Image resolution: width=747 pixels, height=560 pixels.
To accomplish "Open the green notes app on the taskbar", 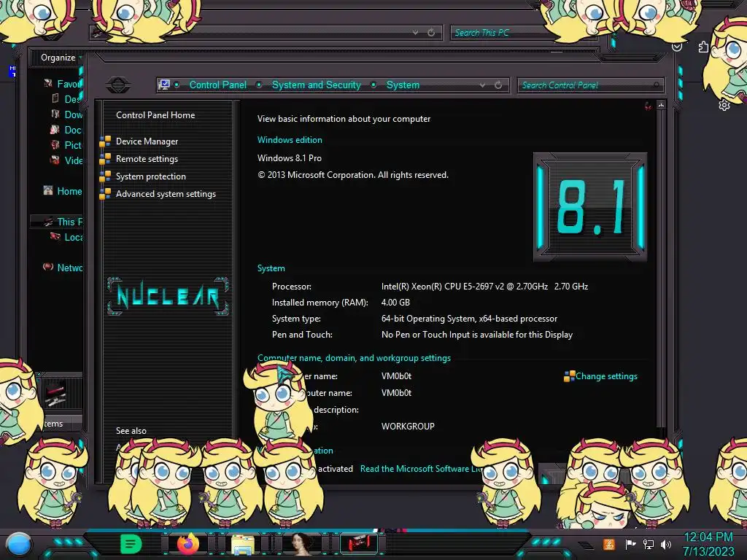I will point(131,544).
